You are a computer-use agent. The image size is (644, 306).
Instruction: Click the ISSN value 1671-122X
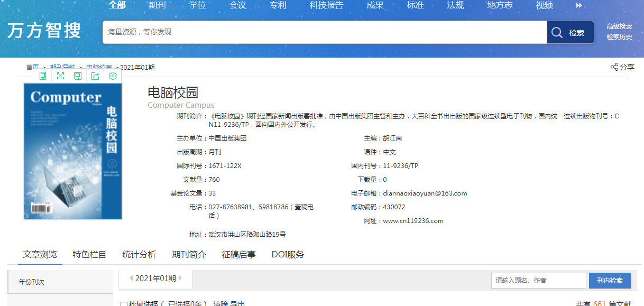coord(225,166)
